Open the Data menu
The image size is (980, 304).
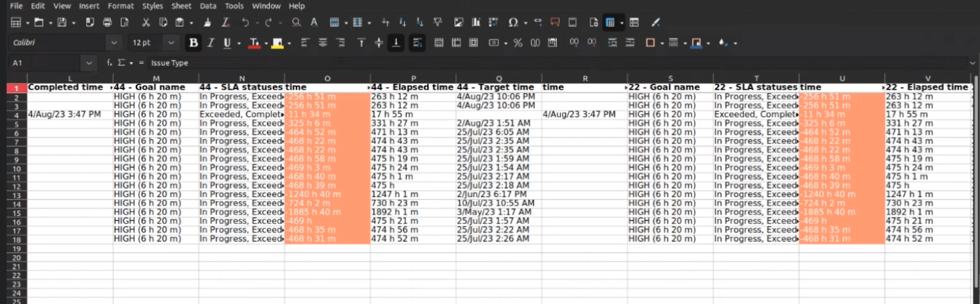208,6
